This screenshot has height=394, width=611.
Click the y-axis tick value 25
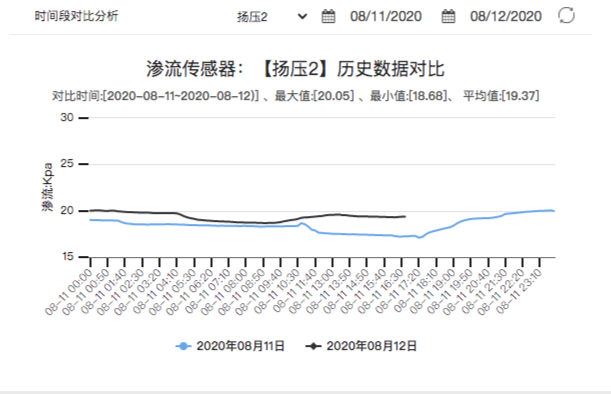(x=67, y=164)
